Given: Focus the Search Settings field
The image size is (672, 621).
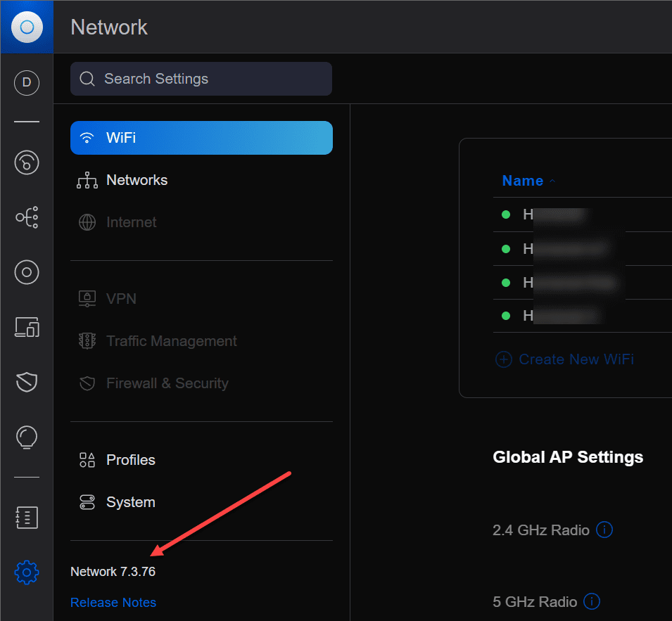Looking at the screenshot, I should pyautogui.click(x=201, y=79).
